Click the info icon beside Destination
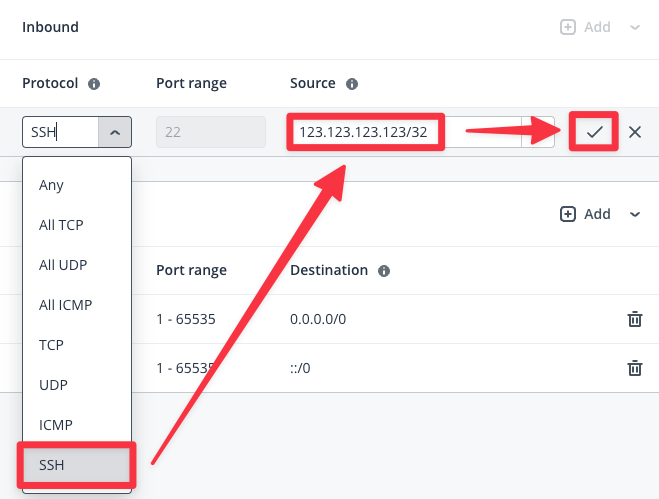The image size is (659, 499). [x=384, y=271]
